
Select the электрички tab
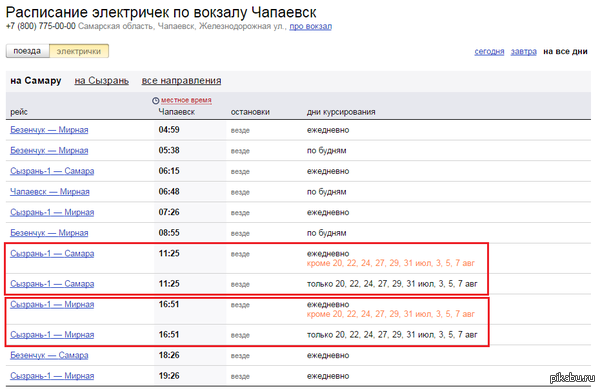pyautogui.click(x=79, y=51)
